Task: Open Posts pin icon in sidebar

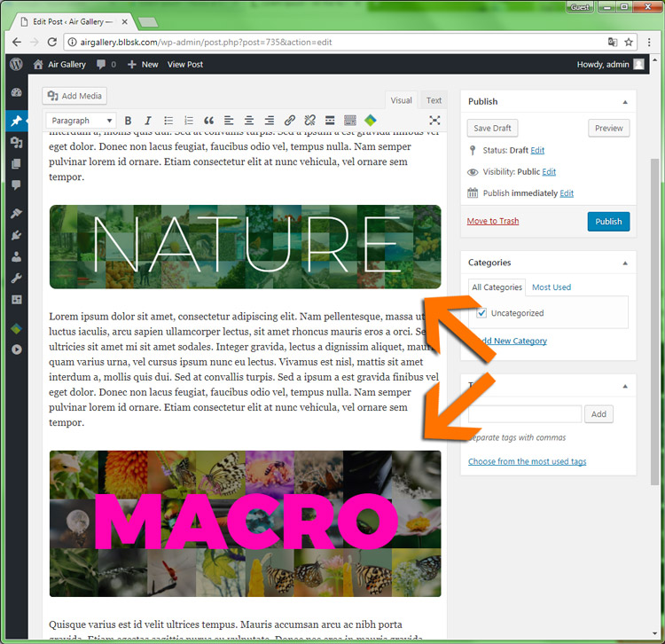Action: pyautogui.click(x=17, y=121)
